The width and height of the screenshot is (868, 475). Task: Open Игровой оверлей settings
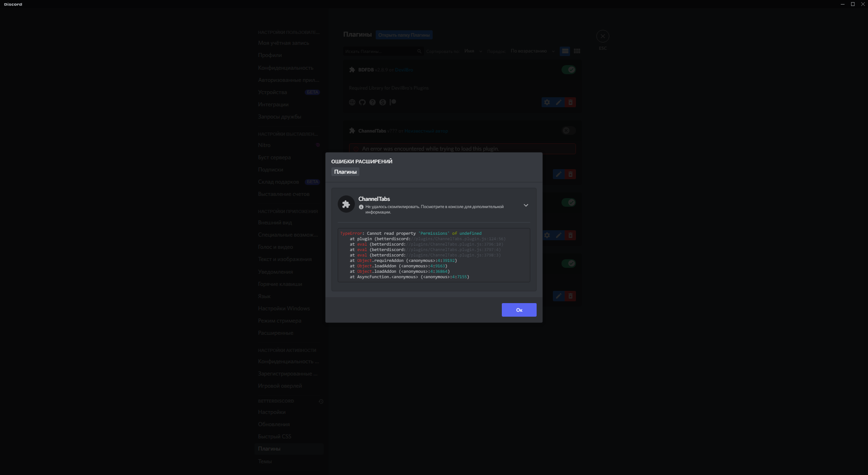pyautogui.click(x=289, y=386)
